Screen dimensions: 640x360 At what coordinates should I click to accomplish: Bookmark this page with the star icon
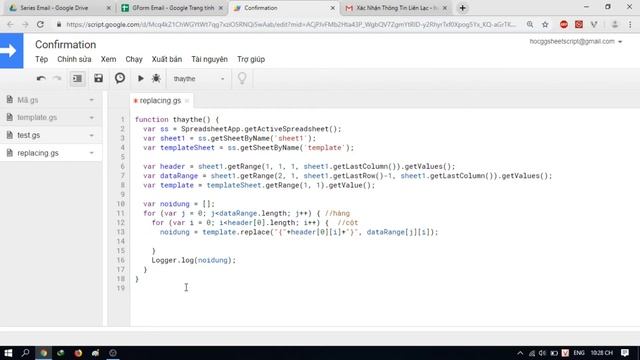coord(545,24)
